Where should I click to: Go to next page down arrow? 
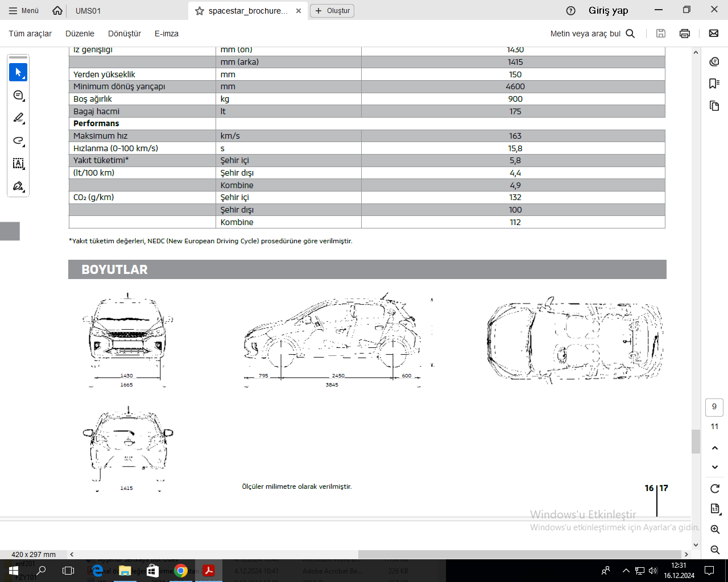pyautogui.click(x=715, y=467)
